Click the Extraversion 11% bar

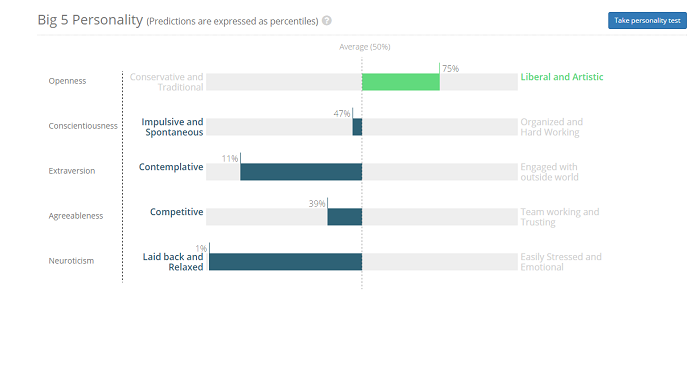[301, 172]
